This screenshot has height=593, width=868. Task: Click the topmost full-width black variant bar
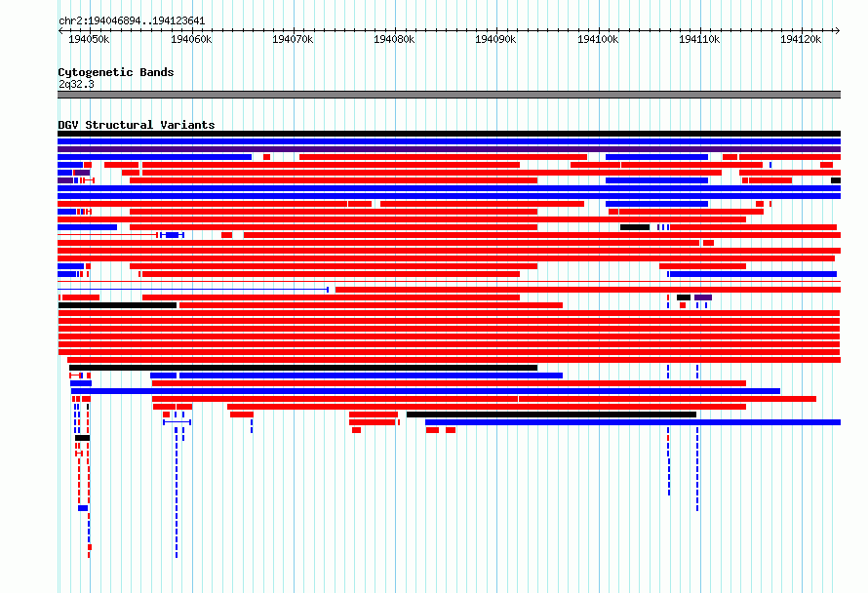click(x=449, y=134)
